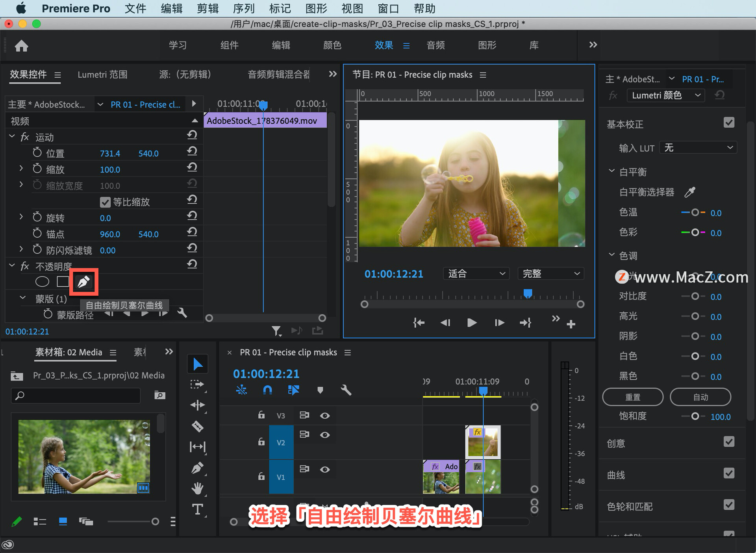Go to In point in Program Monitor
The width and height of the screenshot is (756, 553).
(x=419, y=323)
